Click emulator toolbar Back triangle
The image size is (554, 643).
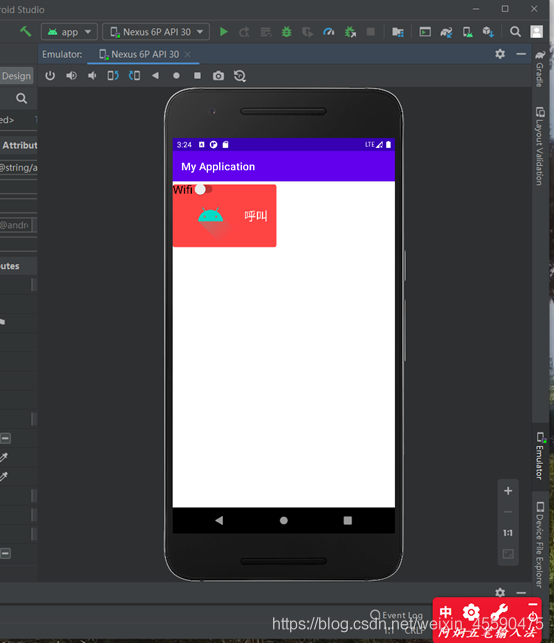coord(155,75)
